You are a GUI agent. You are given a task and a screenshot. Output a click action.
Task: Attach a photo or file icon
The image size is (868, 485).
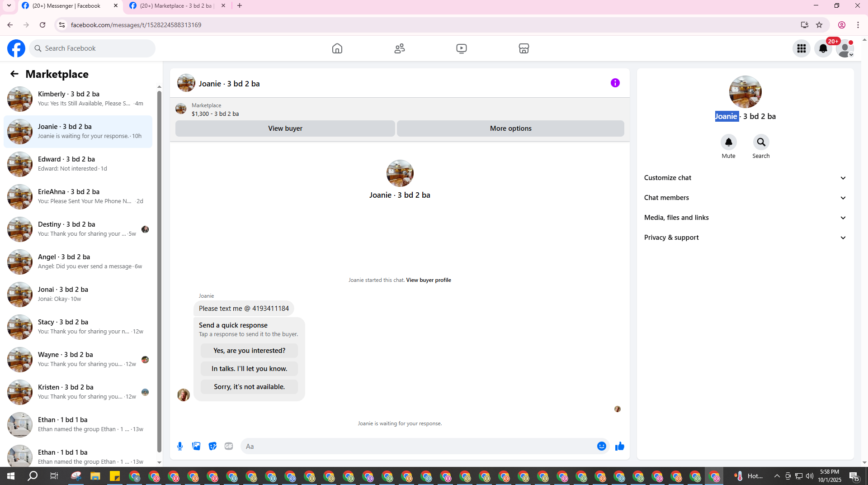(196, 446)
